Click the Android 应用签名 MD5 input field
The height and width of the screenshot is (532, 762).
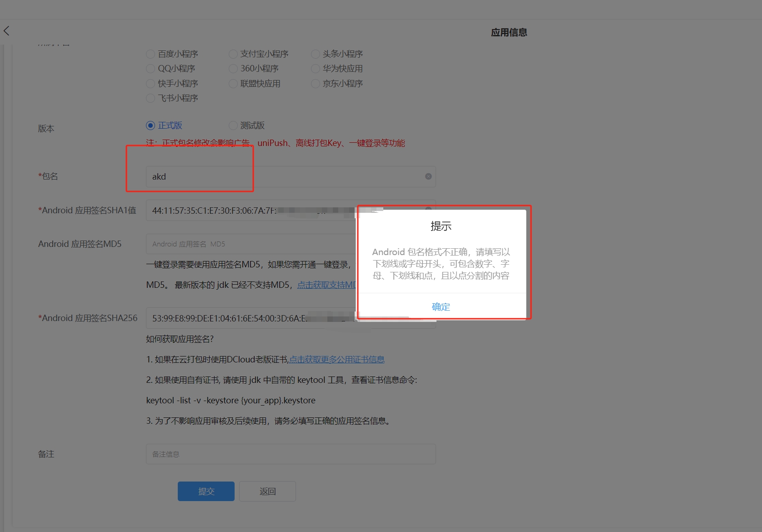pyautogui.click(x=250, y=244)
